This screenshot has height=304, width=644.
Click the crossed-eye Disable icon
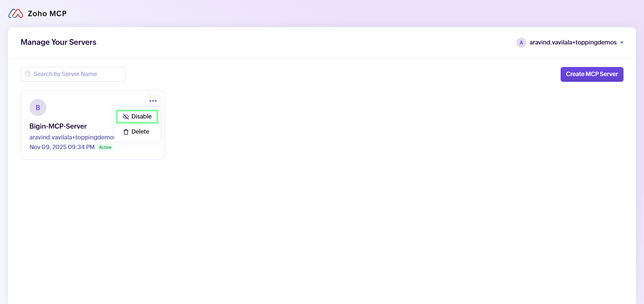click(126, 116)
